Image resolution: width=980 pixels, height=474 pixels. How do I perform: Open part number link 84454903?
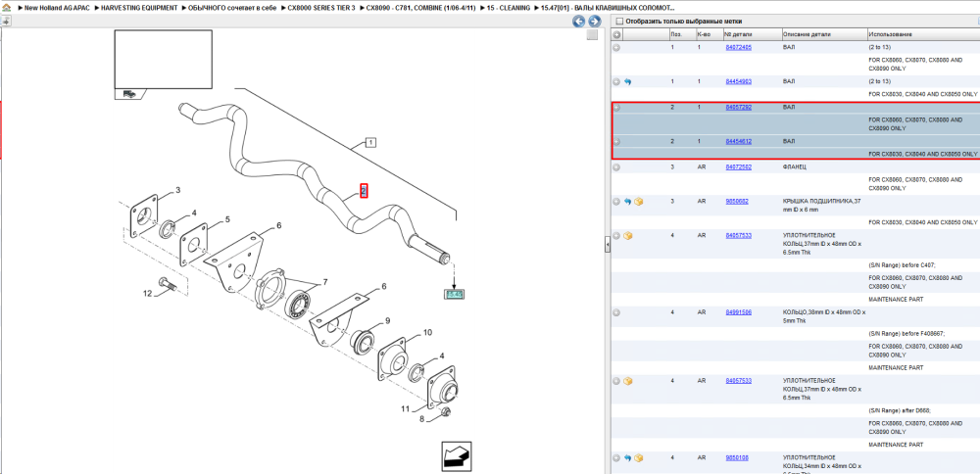tap(738, 82)
